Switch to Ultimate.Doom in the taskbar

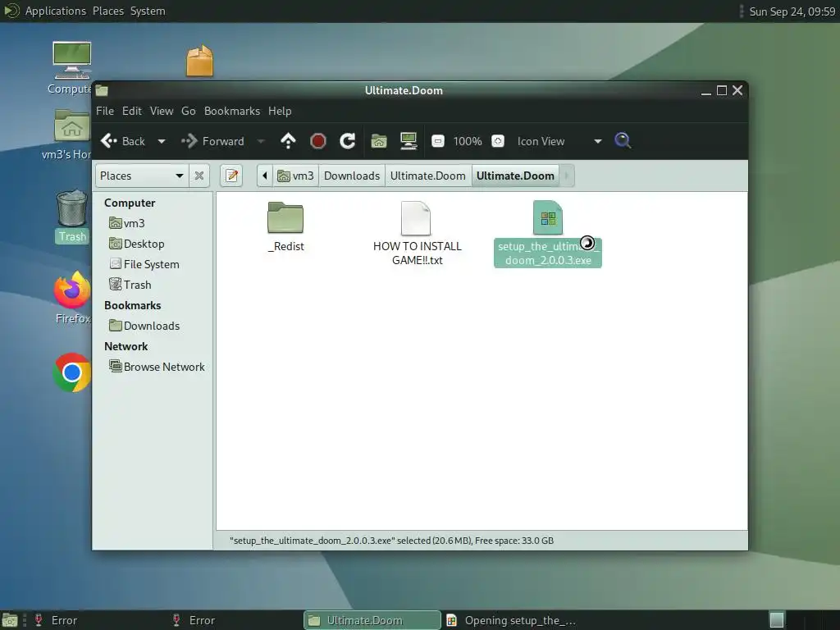point(372,620)
